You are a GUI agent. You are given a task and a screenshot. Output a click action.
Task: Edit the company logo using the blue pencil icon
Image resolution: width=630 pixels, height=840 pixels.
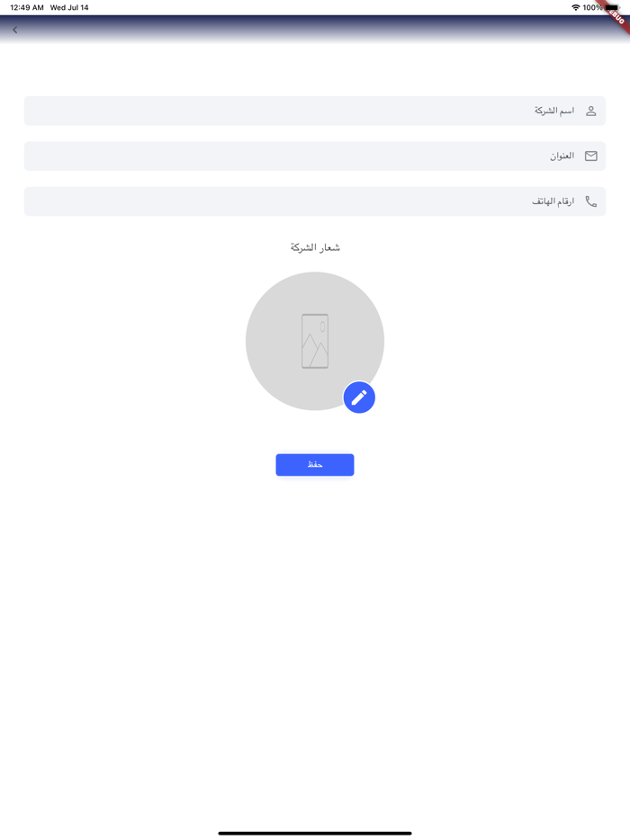[x=359, y=398]
